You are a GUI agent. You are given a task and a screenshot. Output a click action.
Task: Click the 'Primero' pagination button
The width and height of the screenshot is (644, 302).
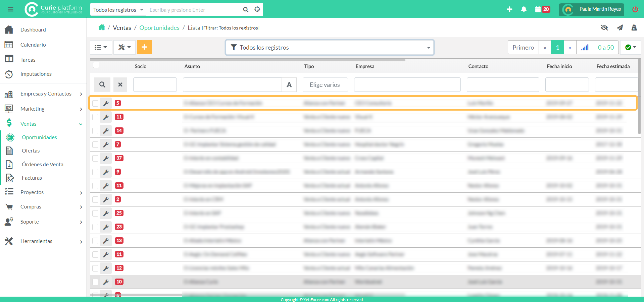pyautogui.click(x=523, y=48)
